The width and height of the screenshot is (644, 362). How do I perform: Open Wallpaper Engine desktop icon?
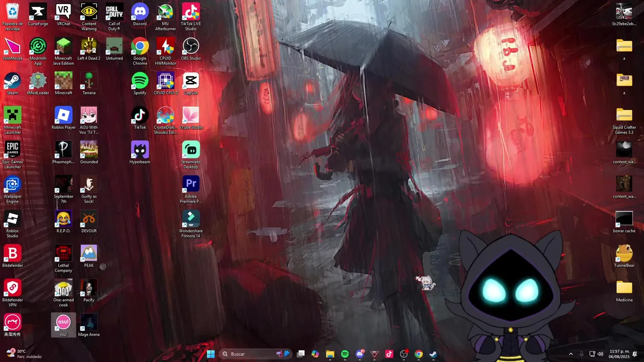click(x=13, y=190)
